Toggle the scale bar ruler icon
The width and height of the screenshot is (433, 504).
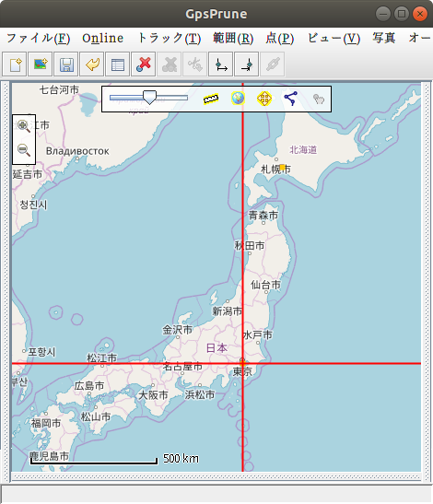click(x=211, y=99)
